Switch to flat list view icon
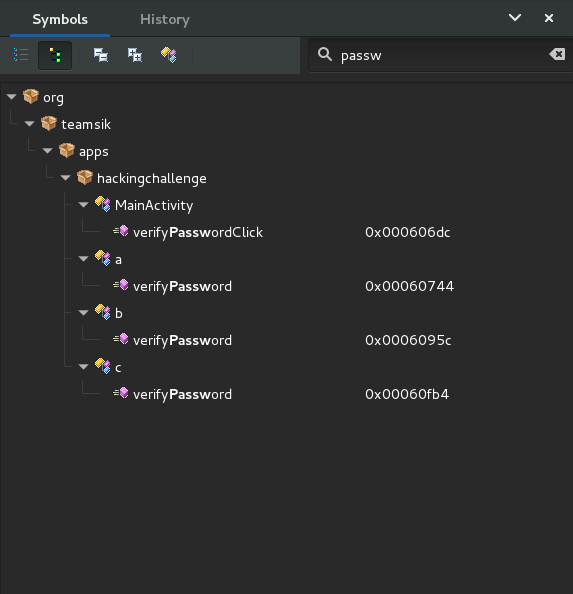 [21, 55]
